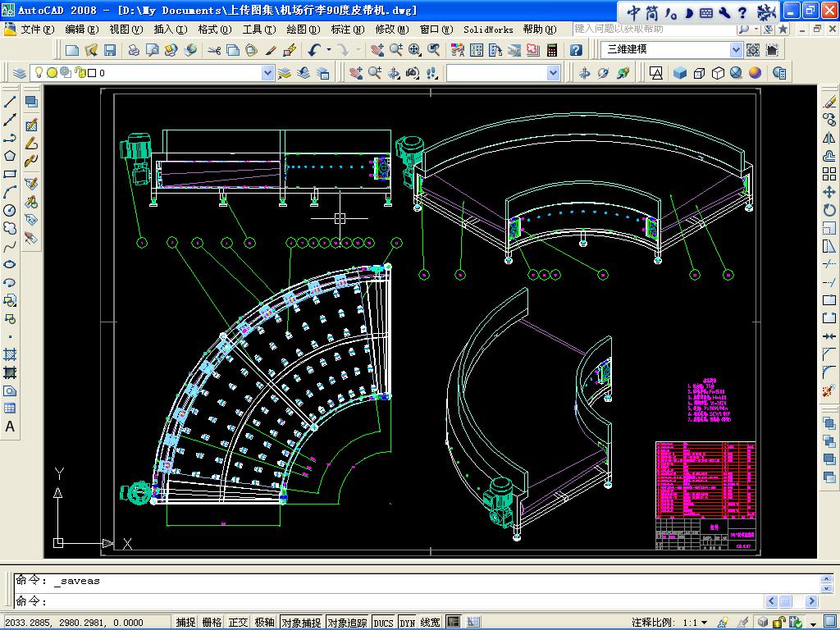This screenshot has height=630, width=840.
Task: Open the 注释比例 1:1 scale dropdown
Action: pyautogui.click(x=703, y=623)
